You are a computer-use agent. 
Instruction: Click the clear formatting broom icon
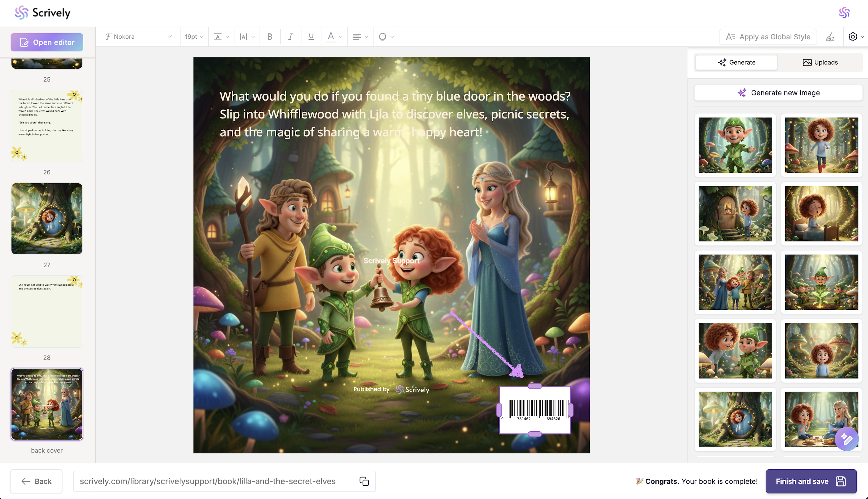tap(830, 37)
